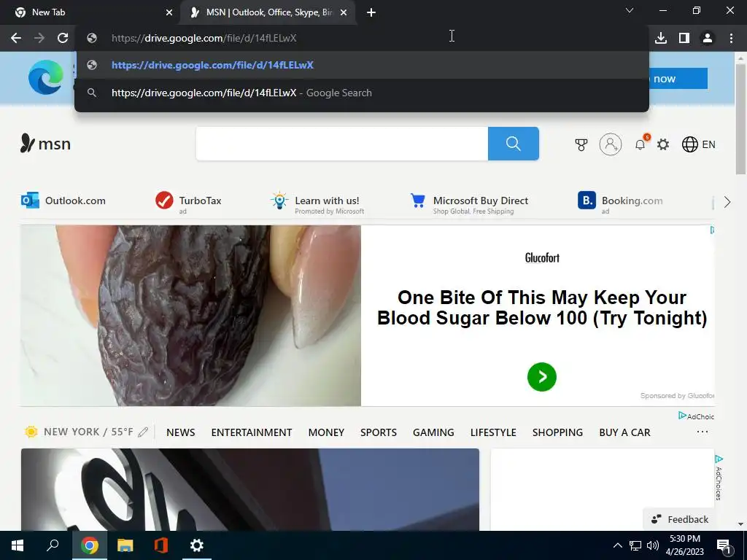Click the AdChoices icon below the Glucofort ad
Viewport: 747px width, 560px height.
695,416
